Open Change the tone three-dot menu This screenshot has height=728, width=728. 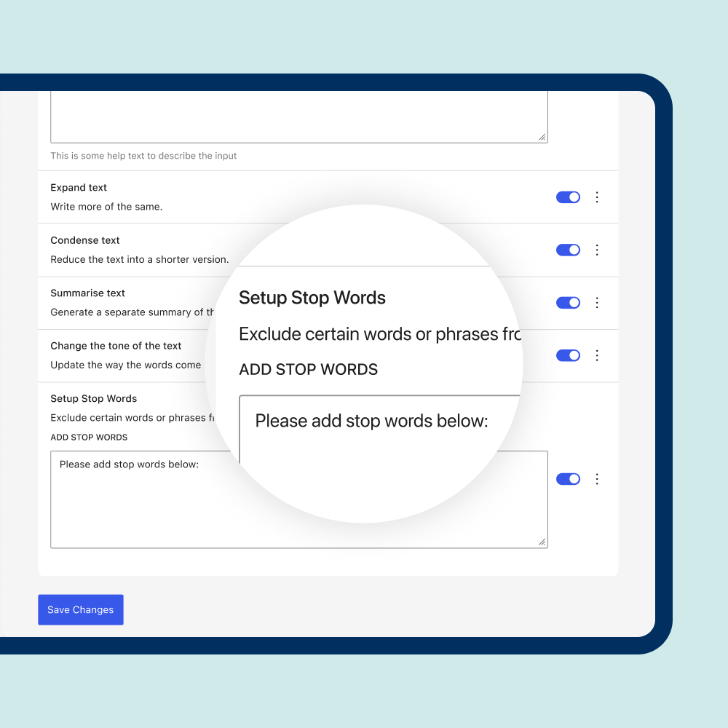click(597, 356)
